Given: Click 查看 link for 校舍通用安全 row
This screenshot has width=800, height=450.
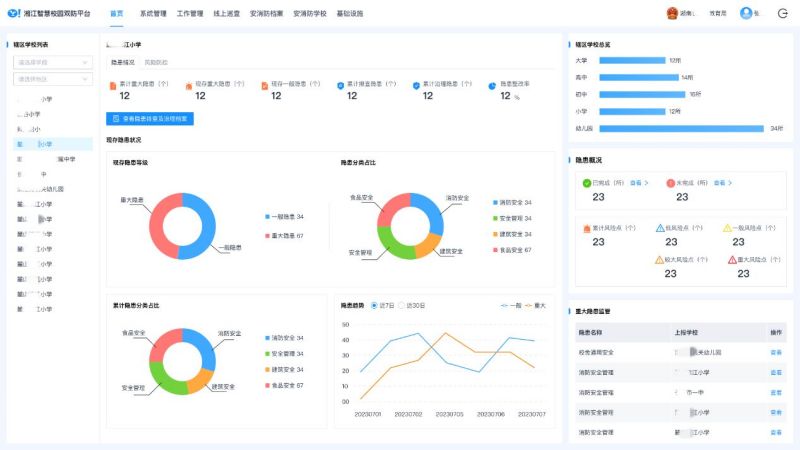Looking at the screenshot, I should [x=775, y=352].
